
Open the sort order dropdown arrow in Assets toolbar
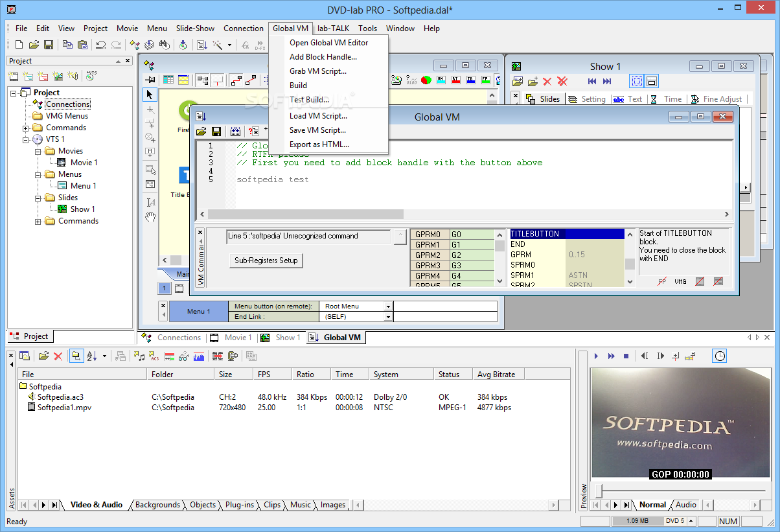[105, 356]
